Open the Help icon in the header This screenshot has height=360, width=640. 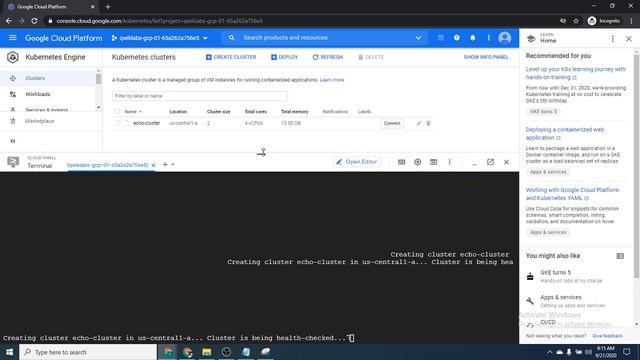tap(457, 38)
